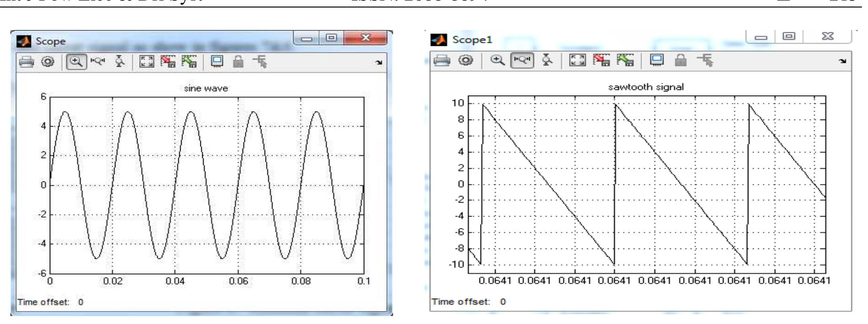
Task: Click the "sine wave" plot title
Action: 206,88
